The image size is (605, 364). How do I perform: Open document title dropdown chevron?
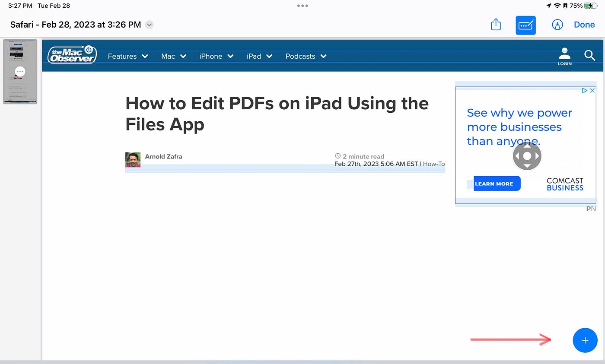(x=149, y=25)
